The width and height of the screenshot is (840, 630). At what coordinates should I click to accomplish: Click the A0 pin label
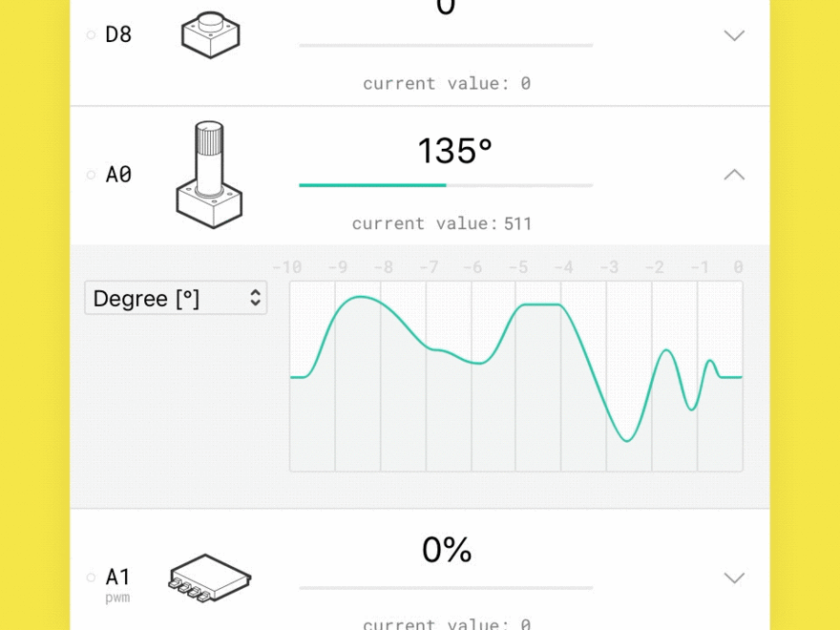point(118,175)
